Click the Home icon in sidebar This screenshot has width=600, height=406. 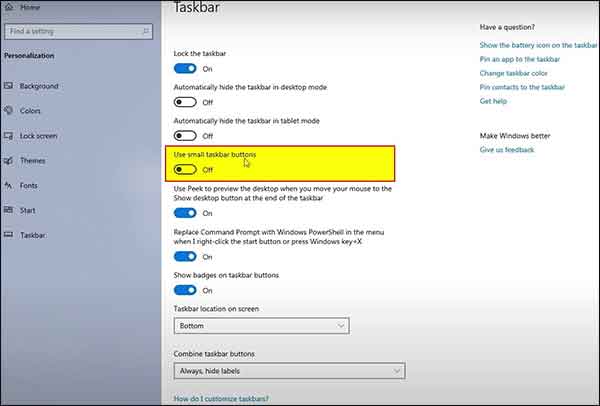click(9, 7)
